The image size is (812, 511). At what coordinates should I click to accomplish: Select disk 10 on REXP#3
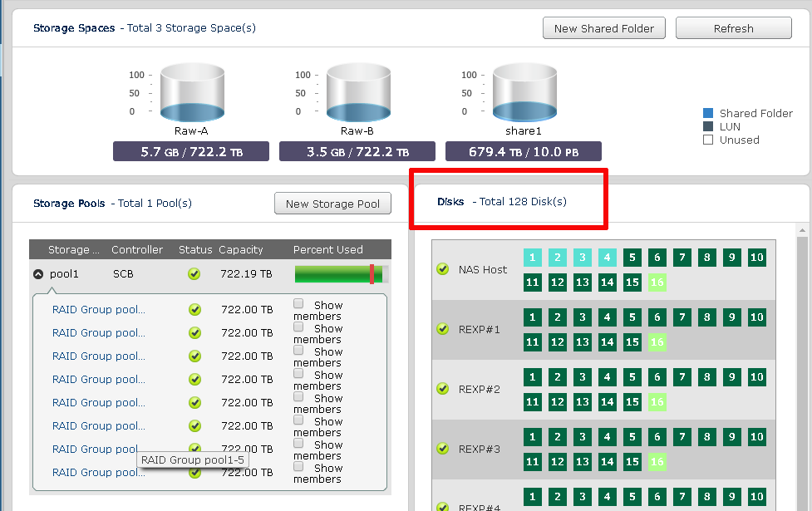[x=756, y=436]
